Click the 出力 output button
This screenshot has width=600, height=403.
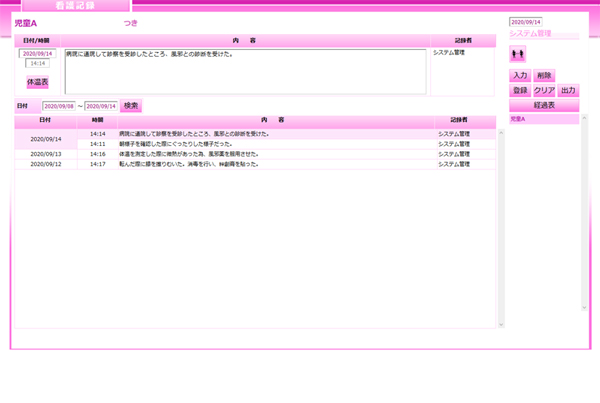568,90
